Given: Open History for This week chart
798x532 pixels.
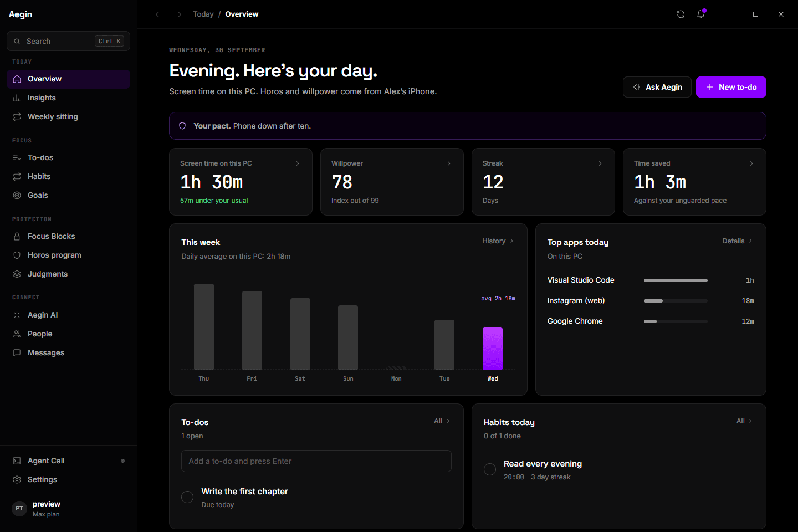Looking at the screenshot, I should (x=498, y=241).
